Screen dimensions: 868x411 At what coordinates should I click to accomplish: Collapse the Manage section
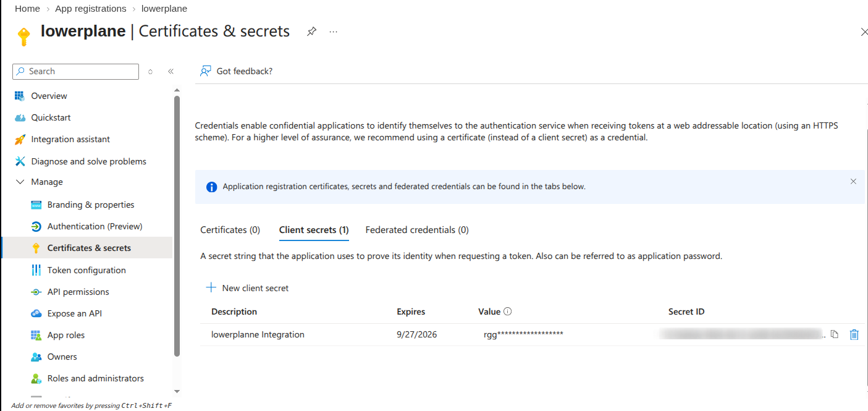pyautogui.click(x=20, y=182)
